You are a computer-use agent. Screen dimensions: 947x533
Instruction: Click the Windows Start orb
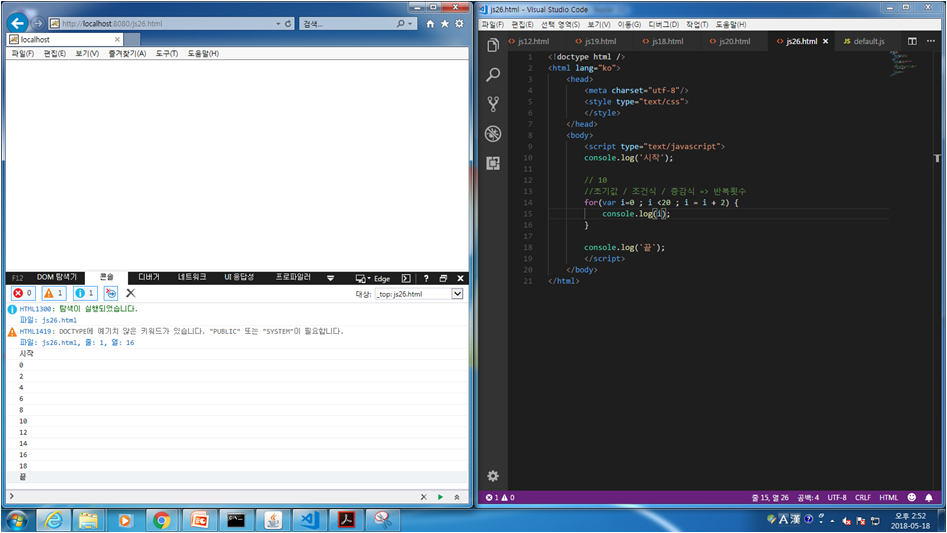click(17, 520)
